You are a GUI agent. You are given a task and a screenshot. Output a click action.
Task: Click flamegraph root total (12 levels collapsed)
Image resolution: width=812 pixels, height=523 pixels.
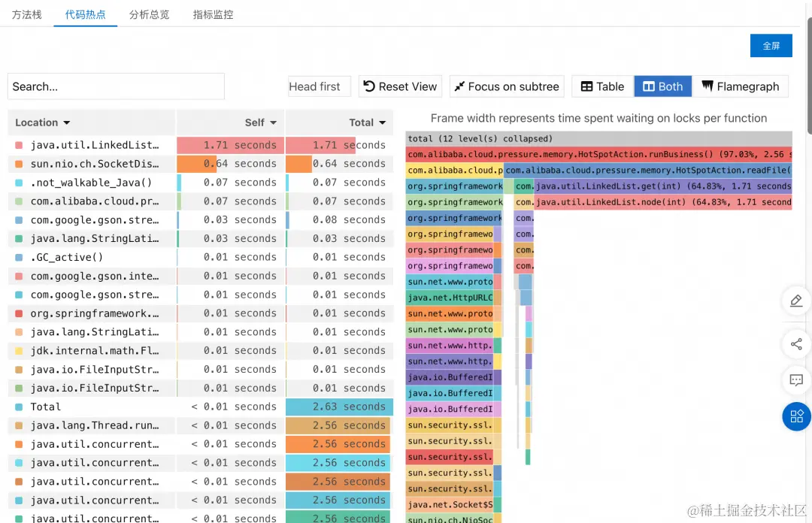[x=598, y=139]
